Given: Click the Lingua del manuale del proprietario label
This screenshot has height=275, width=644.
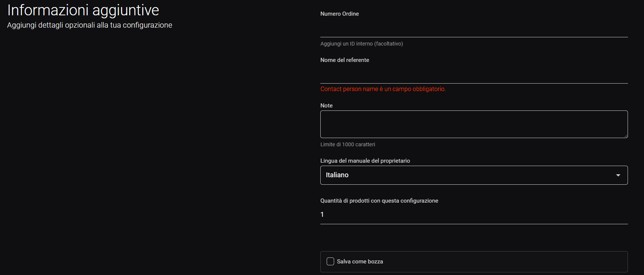Looking at the screenshot, I should click(365, 161).
